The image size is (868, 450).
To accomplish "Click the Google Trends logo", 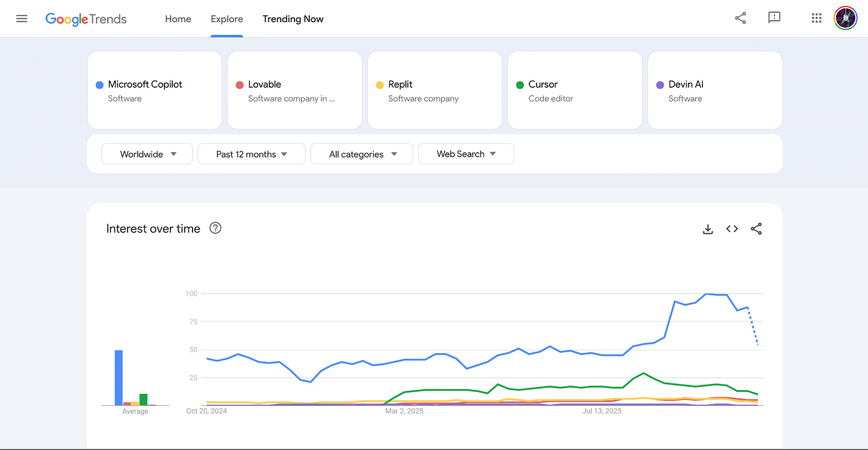I will [86, 19].
